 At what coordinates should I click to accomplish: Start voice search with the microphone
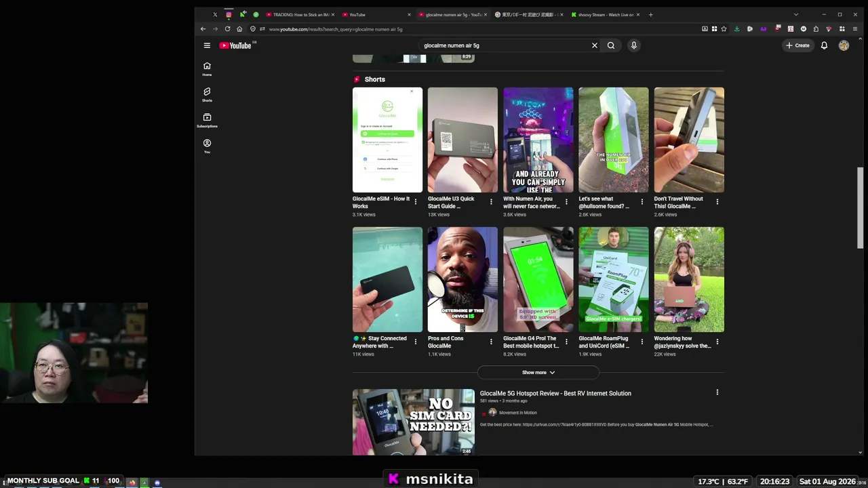click(634, 45)
